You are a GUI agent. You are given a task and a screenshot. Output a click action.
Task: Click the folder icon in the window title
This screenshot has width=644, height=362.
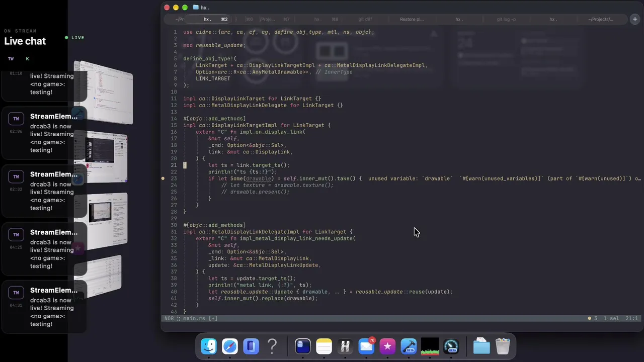tap(196, 8)
